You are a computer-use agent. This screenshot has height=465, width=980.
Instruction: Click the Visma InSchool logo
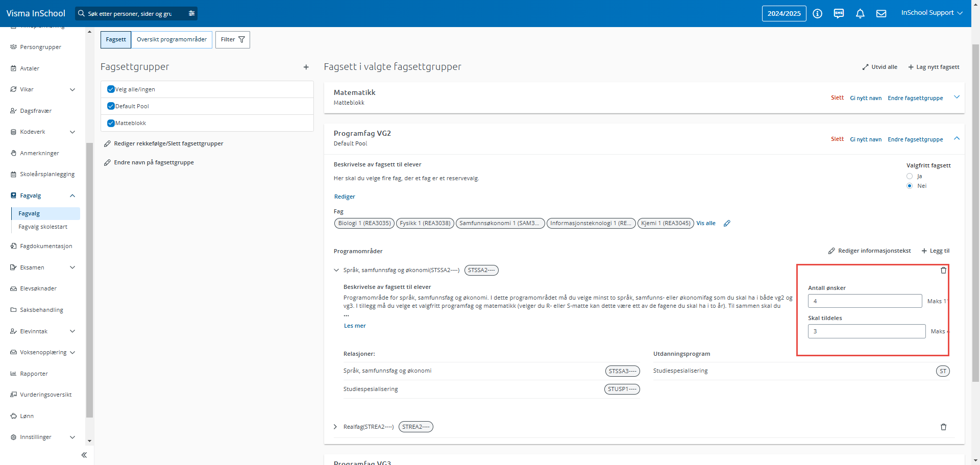36,13
